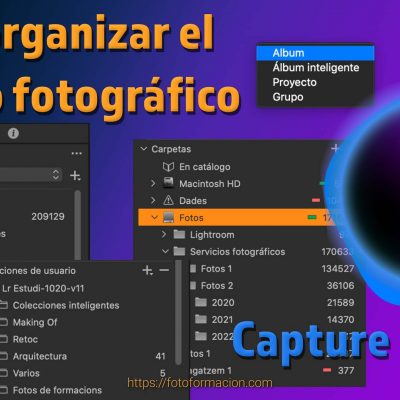Collapse the Servicios fotográficos folder
The image size is (400, 400).
pyautogui.click(x=165, y=252)
